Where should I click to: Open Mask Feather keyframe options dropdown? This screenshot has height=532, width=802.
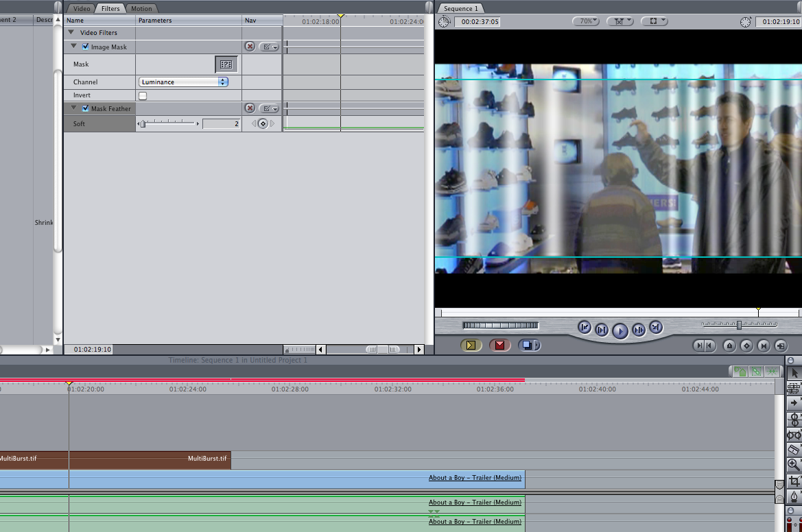(269, 108)
